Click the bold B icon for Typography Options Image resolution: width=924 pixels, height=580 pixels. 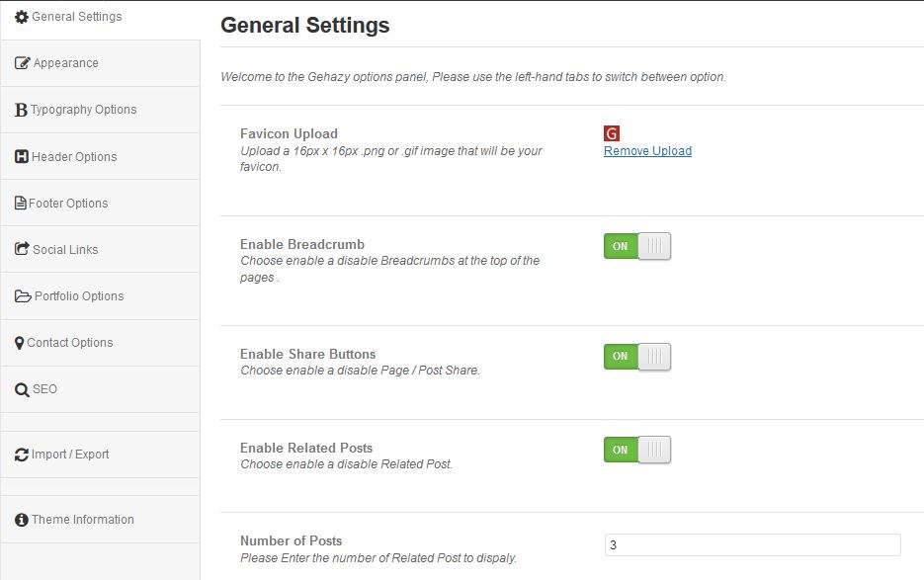coord(22,109)
